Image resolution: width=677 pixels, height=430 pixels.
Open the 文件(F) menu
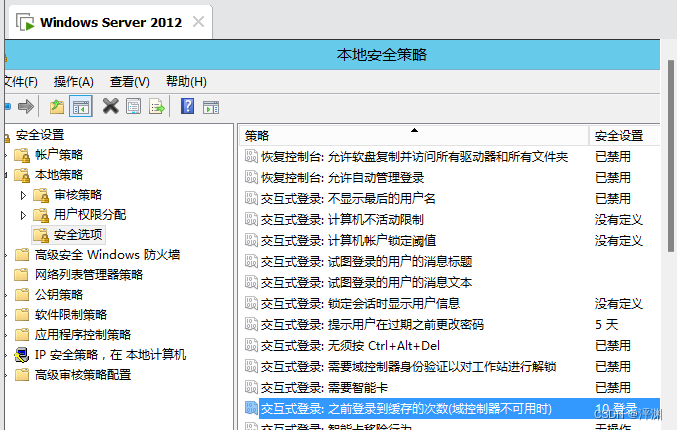coord(21,82)
